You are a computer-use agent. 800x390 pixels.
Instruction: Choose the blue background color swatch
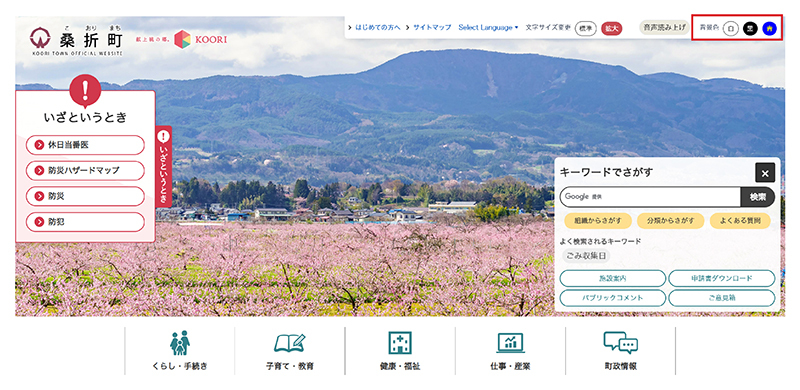point(769,29)
